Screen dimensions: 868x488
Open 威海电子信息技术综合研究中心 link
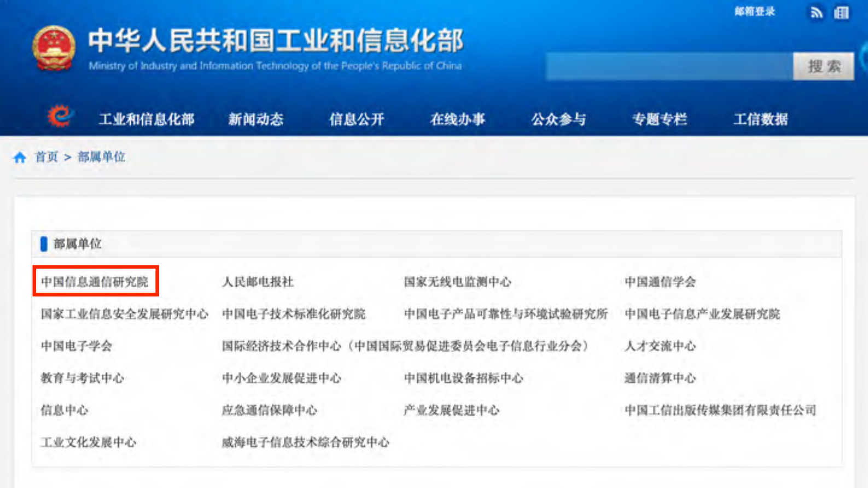point(306,442)
